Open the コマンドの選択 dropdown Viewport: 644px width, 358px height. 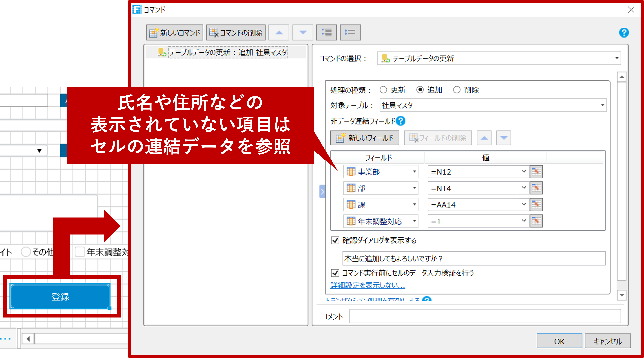(616, 58)
